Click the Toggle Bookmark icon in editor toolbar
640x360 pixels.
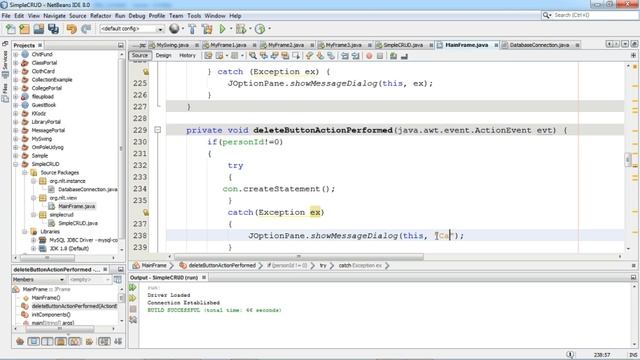(331, 56)
